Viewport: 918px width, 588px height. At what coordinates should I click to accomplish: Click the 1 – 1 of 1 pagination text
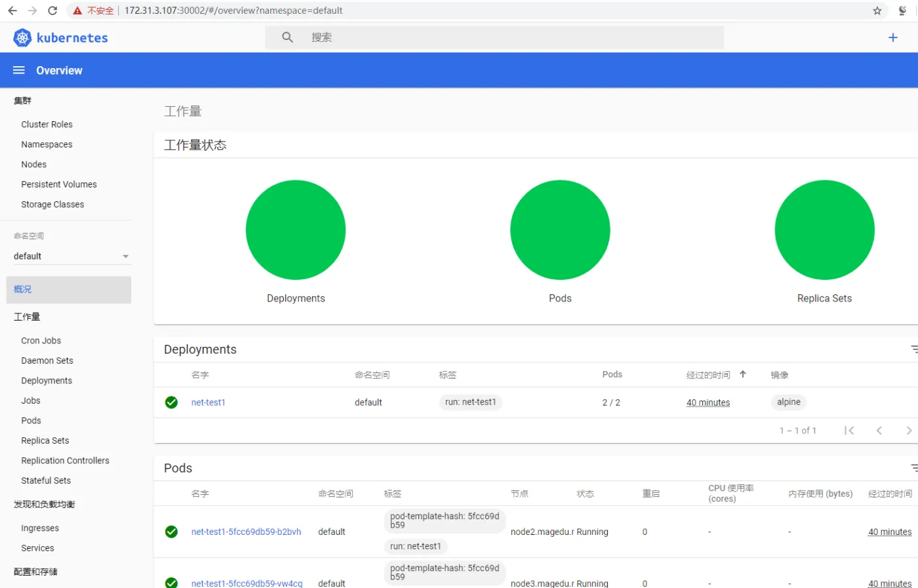tap(798, 431)
